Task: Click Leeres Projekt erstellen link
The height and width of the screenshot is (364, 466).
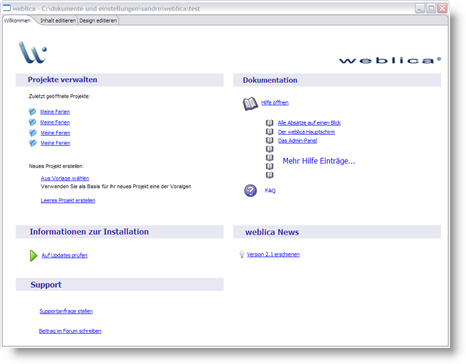Action: tap(68, 200)
